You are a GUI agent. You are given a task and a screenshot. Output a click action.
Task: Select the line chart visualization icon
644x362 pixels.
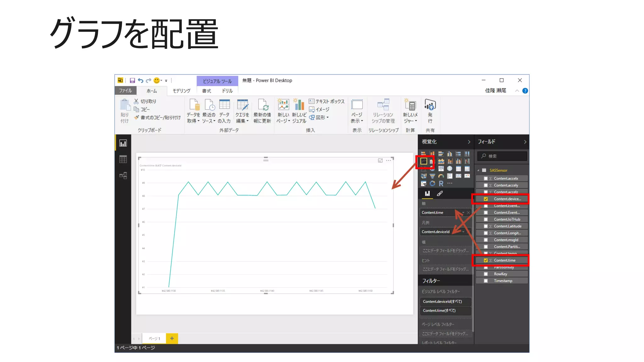[424, 162]
